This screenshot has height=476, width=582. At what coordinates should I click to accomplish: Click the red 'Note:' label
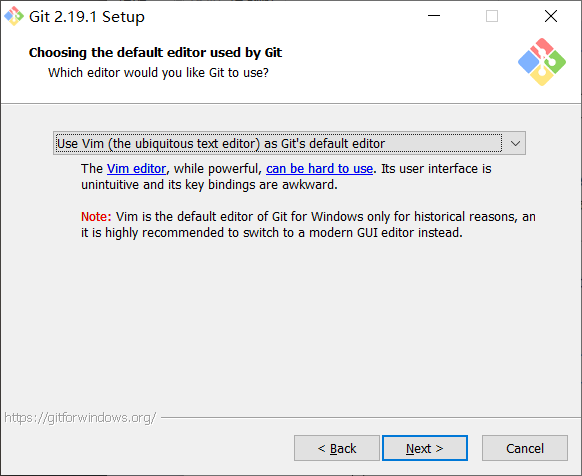[96, 216]
